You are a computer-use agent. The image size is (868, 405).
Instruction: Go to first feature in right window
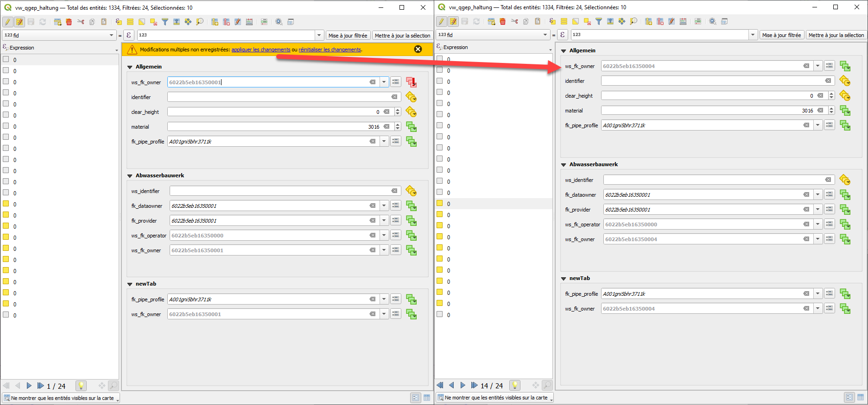pyautogui.click(x=440, y=385)
